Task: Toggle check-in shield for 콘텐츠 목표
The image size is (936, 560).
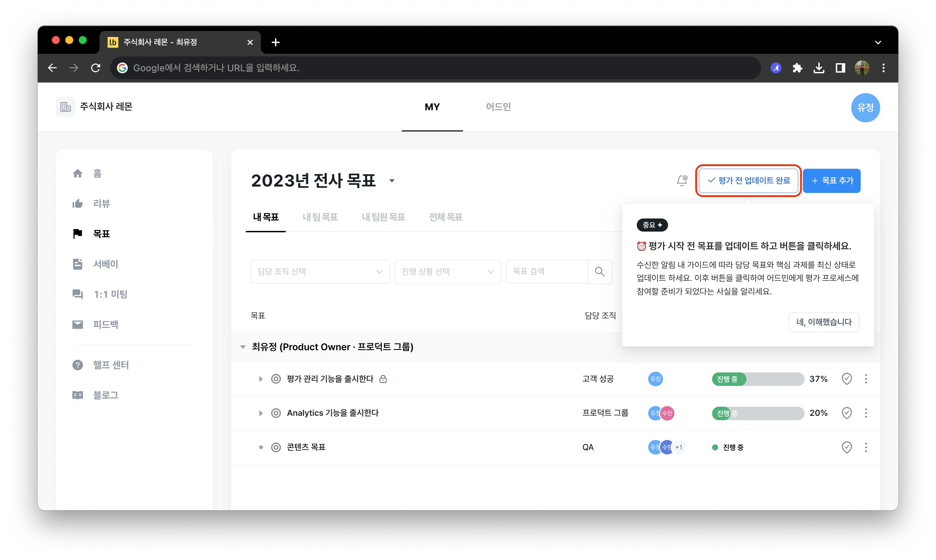Action: (x=847, y=447)
